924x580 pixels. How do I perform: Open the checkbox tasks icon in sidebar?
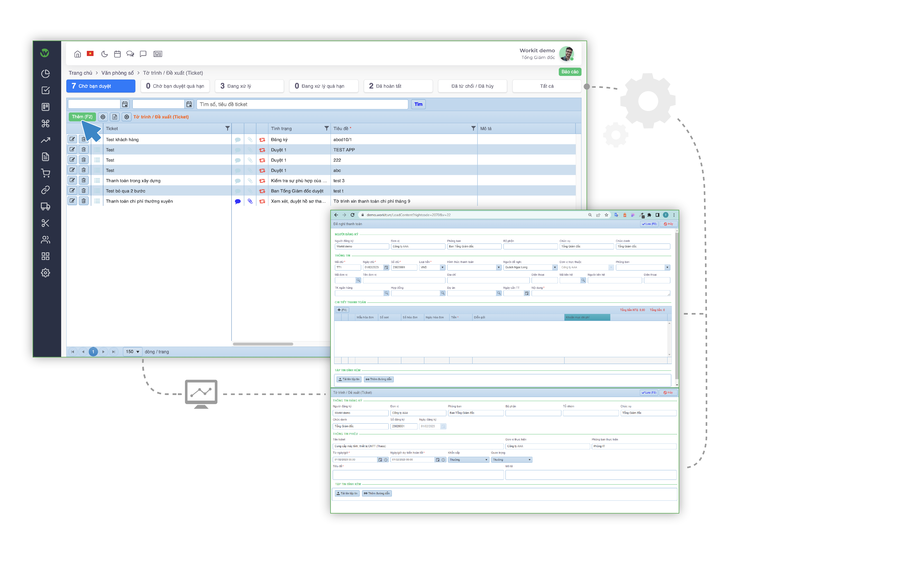point(46,90)
